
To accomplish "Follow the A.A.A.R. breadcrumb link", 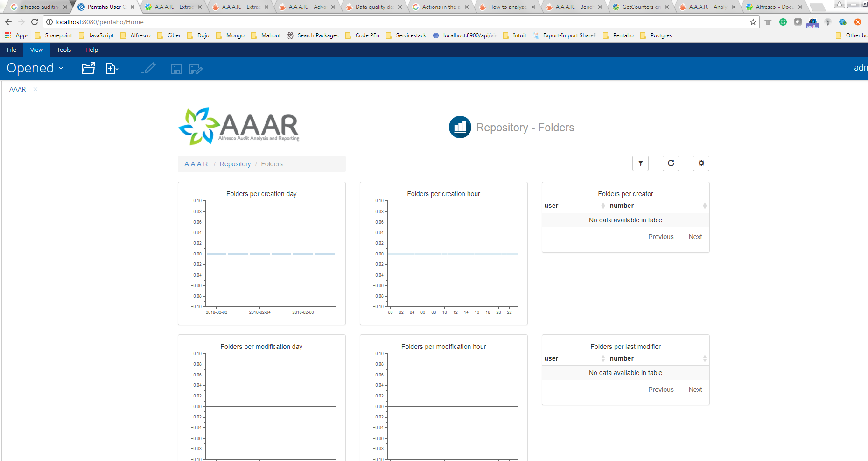I will 196,164.
